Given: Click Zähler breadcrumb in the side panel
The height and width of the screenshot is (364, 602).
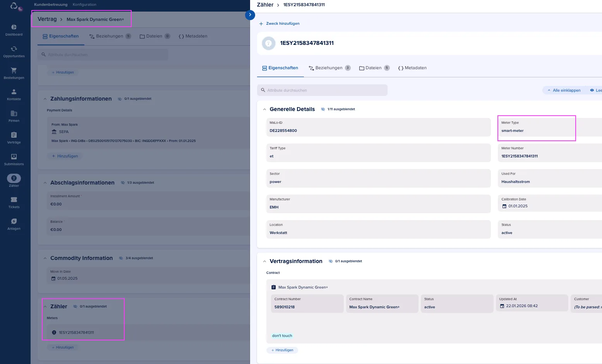Looking at the screenshot, I should click(265, 5).
